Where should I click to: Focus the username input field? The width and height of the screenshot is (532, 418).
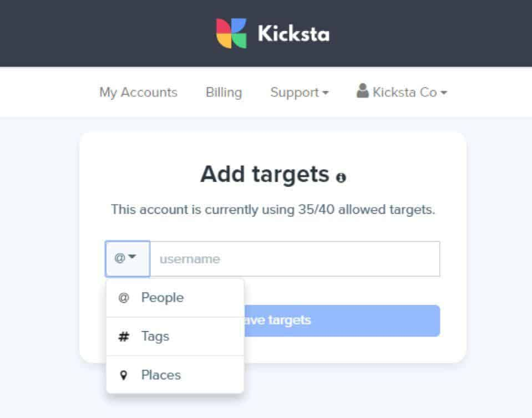click(x=295, y=259)
